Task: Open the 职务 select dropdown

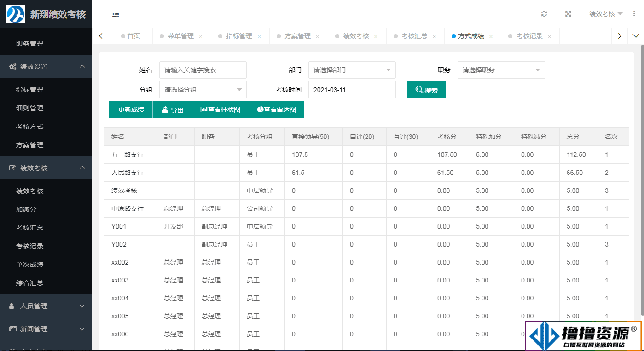Action: click(x=501, y=70)
